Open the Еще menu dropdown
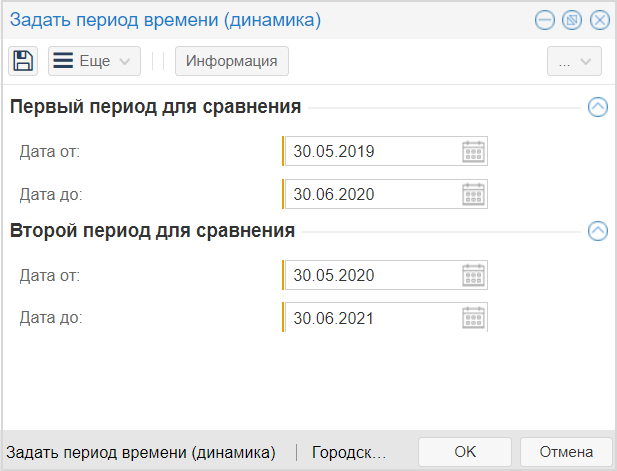617x471 pixels. pos(94,61)
